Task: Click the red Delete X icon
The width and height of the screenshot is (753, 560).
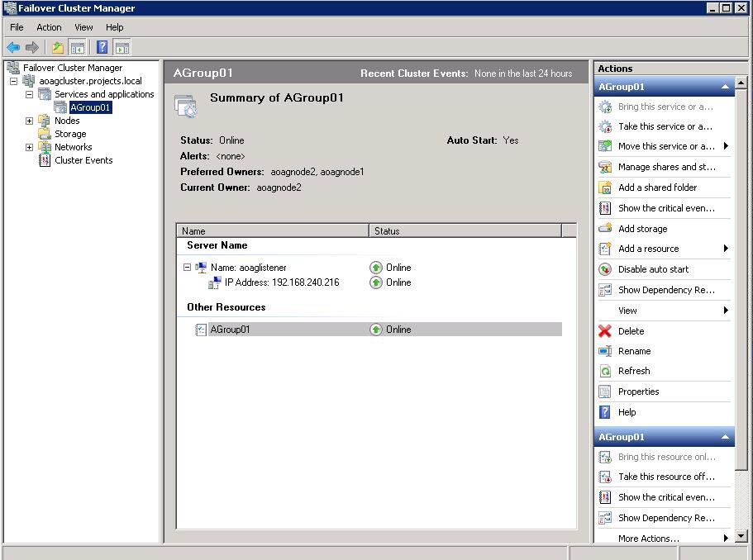Action: click(605, 331)
